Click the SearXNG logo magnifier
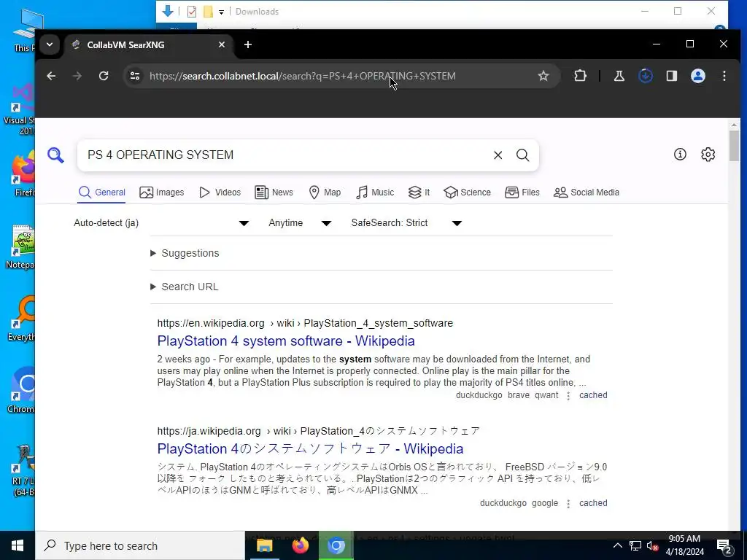Screen dimensions: 747x560 click(x=55, y=155)
